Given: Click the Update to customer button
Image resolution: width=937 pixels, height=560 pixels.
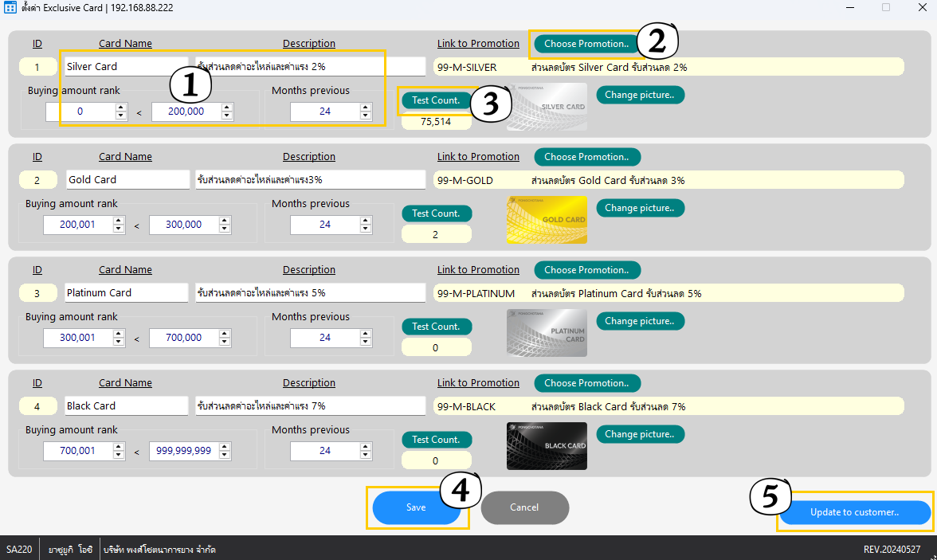Looking at the screenshot, I should [854, 512].
